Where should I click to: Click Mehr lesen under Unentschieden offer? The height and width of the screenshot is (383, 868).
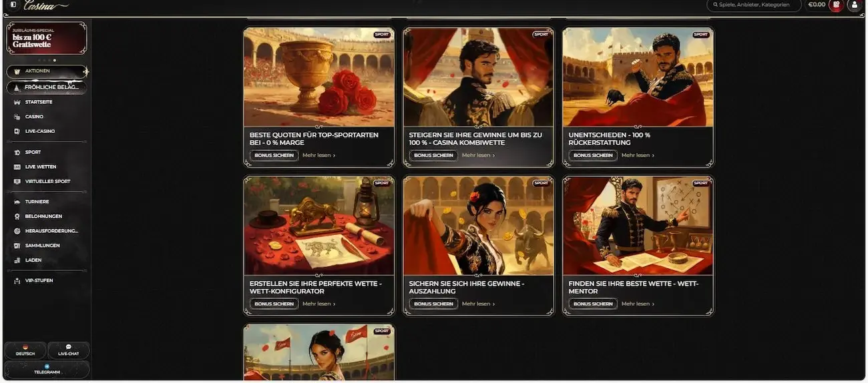pos(638,155)
